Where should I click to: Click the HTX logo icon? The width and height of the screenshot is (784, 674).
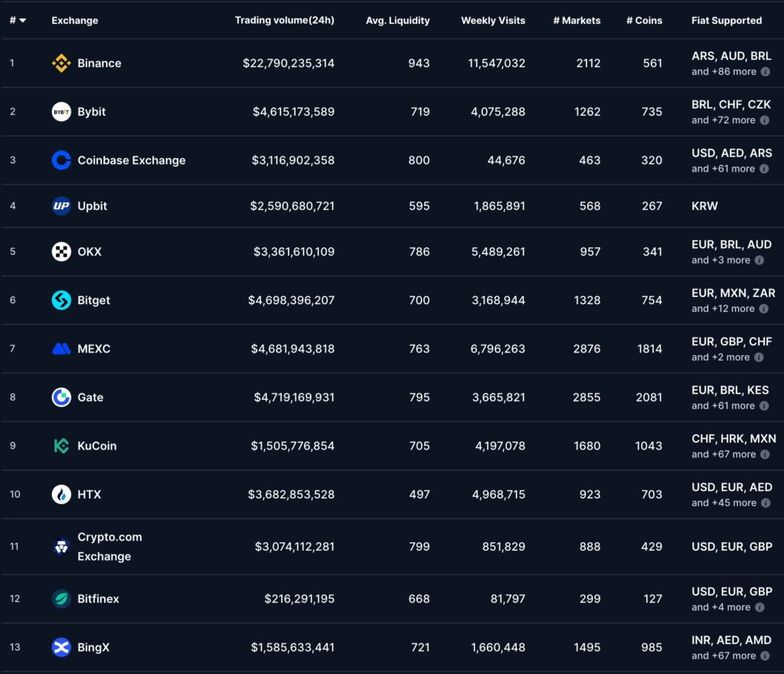click(61, 494)
